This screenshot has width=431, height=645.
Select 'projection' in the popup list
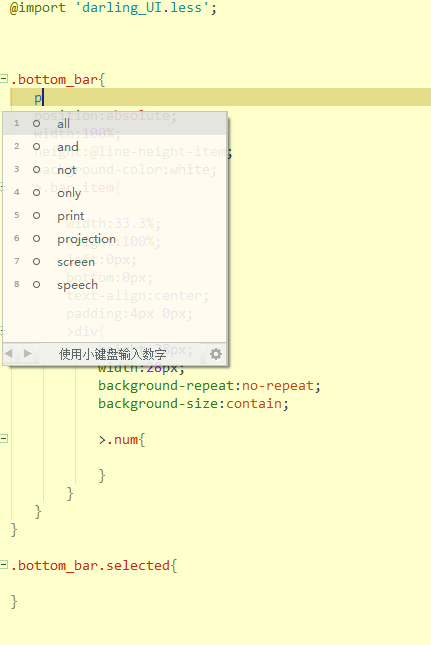pyautogui.click(x=115, y=239)
